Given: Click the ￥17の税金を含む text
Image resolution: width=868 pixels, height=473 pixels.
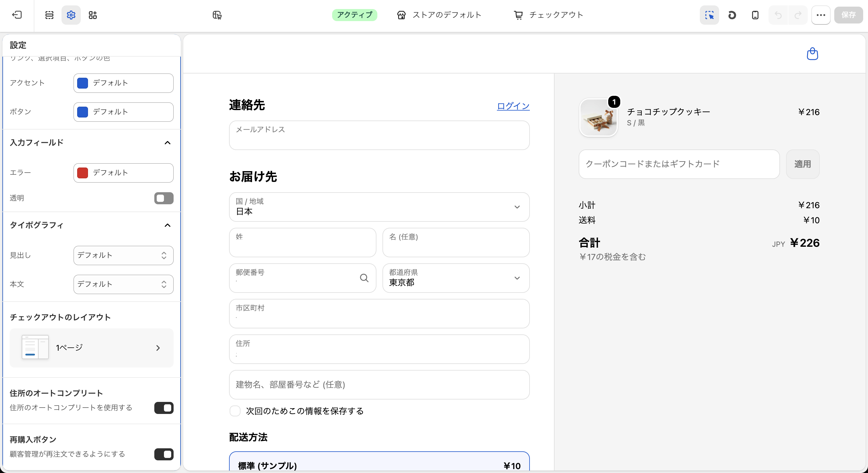Looking at the screenshot, I should point(612,257).
